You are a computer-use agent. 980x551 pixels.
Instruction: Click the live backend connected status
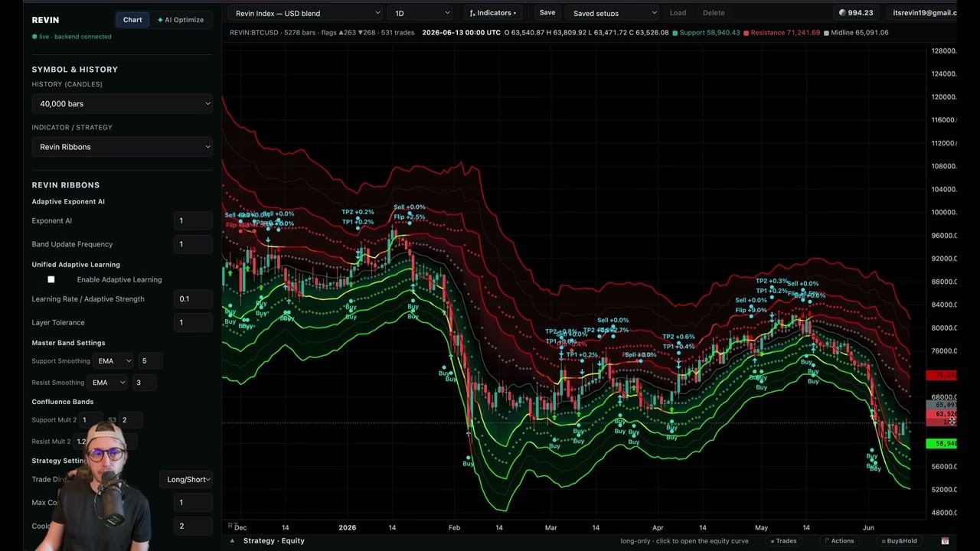(72, 37)
